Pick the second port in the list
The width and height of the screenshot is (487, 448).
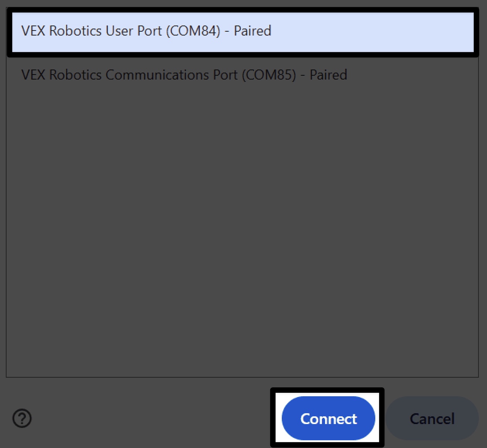tap(184, 75)
